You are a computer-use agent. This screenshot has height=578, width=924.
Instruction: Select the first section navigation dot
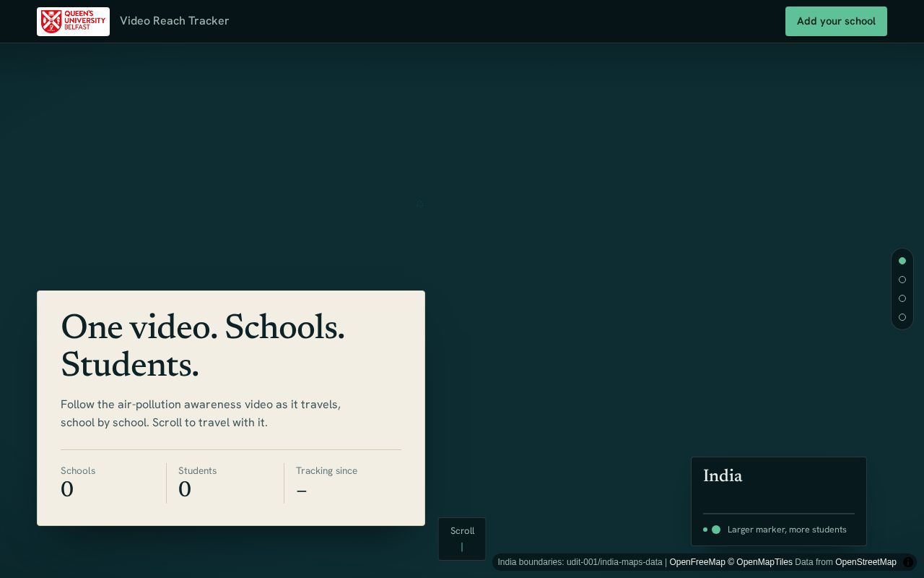pyautogui.click(x=902, y=261)
